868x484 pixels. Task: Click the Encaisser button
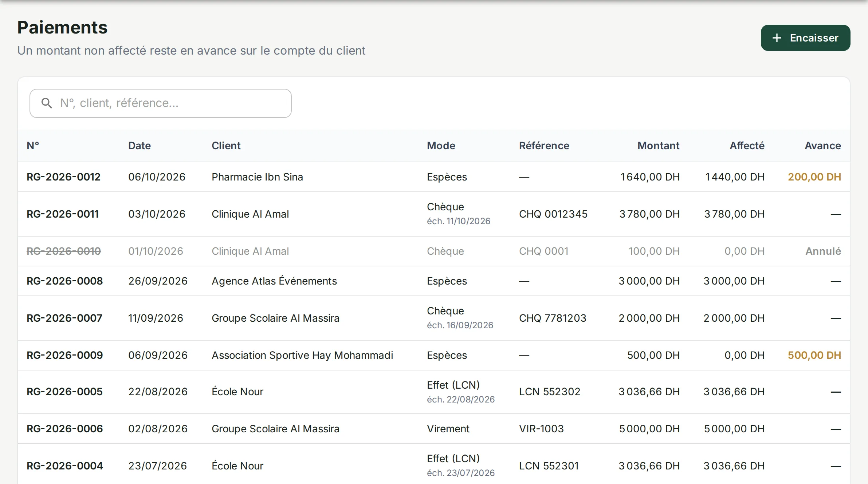805,38
